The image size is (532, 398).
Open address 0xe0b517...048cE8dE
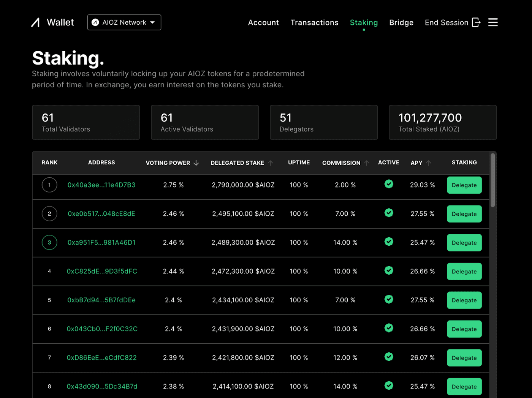click(x=101, y=214)
